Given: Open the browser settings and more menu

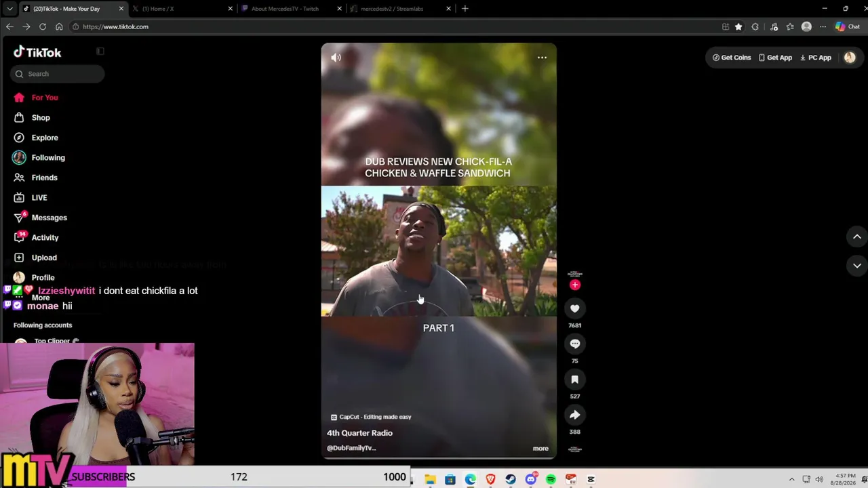Looking at the screenshot, I should click(823, 26).
